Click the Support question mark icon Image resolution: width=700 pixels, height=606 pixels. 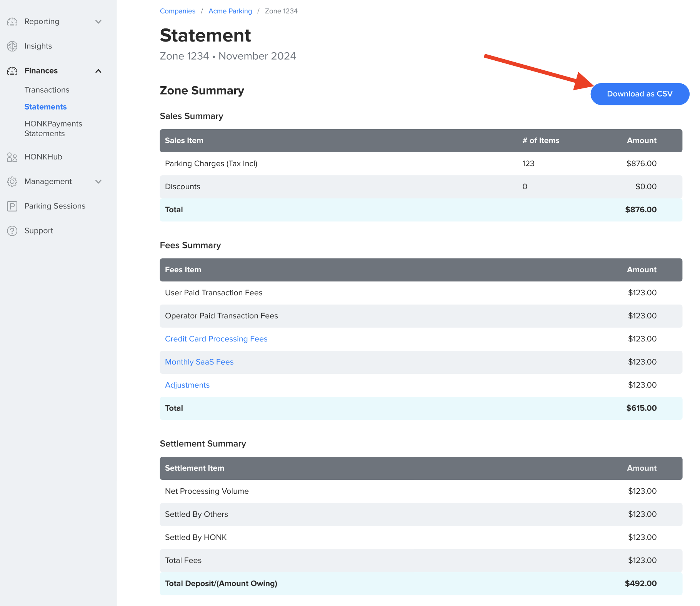click(12, 231)
